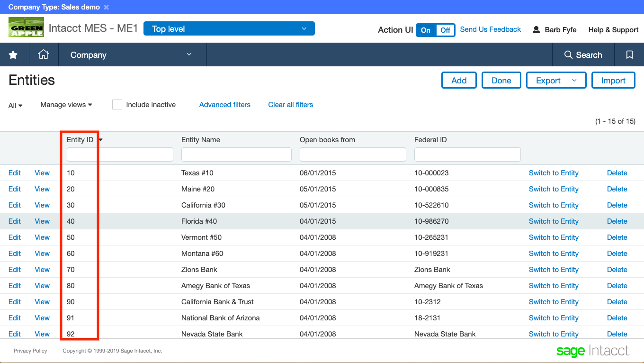The image size is (644, 363).
Task: Focus the Entity ID filter field
Action: click(x=120, y=154)
